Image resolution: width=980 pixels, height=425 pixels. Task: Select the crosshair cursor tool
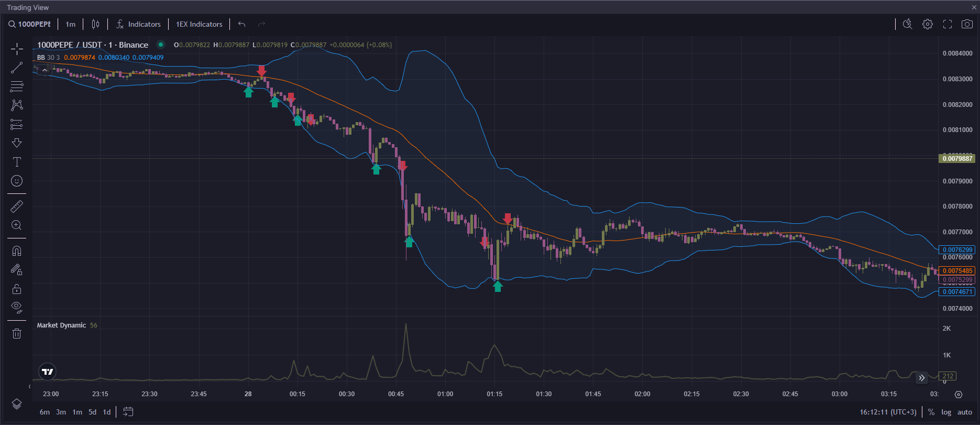[17, 49]
